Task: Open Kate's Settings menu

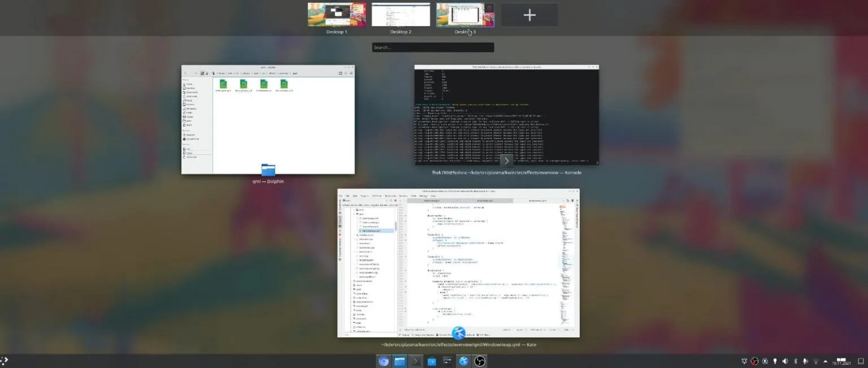Action: (x=423, y=196)
